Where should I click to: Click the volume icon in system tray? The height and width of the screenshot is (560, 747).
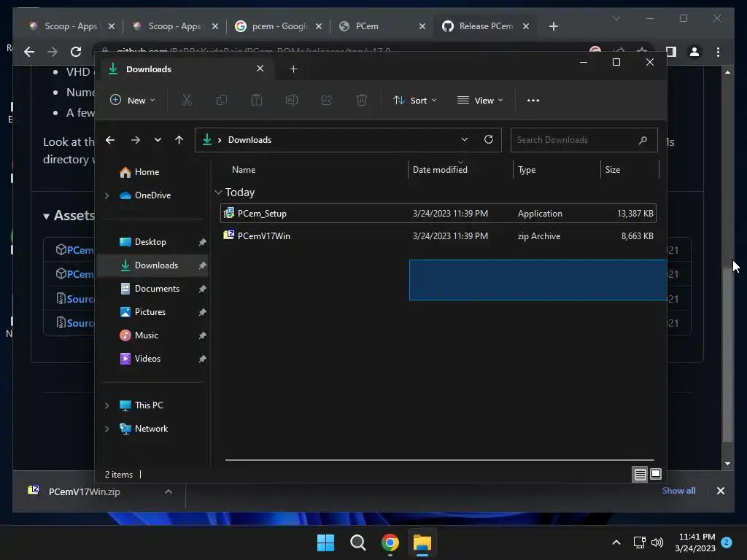point(657,542)
